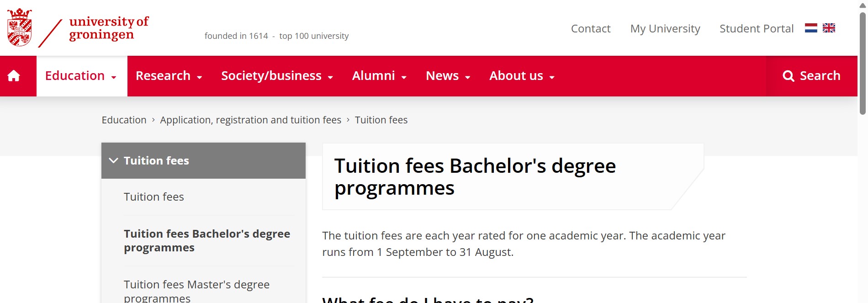Expand the Alumni menu
Viewport: 868px width, 303px height.
(379, 76)
